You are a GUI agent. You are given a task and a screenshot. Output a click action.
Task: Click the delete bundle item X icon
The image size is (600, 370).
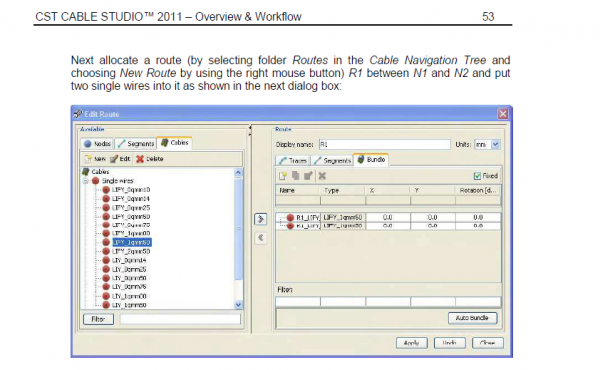tap(322, 176)
